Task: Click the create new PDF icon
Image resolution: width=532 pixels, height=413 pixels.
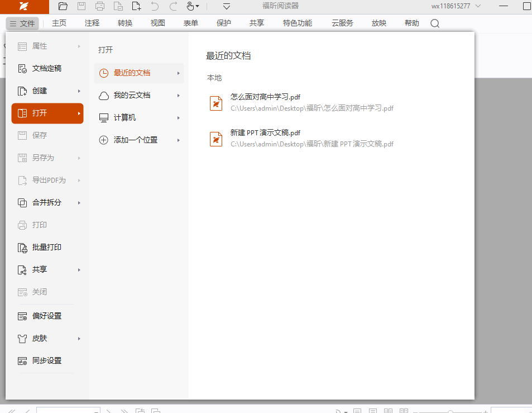Action: (136, 6)
